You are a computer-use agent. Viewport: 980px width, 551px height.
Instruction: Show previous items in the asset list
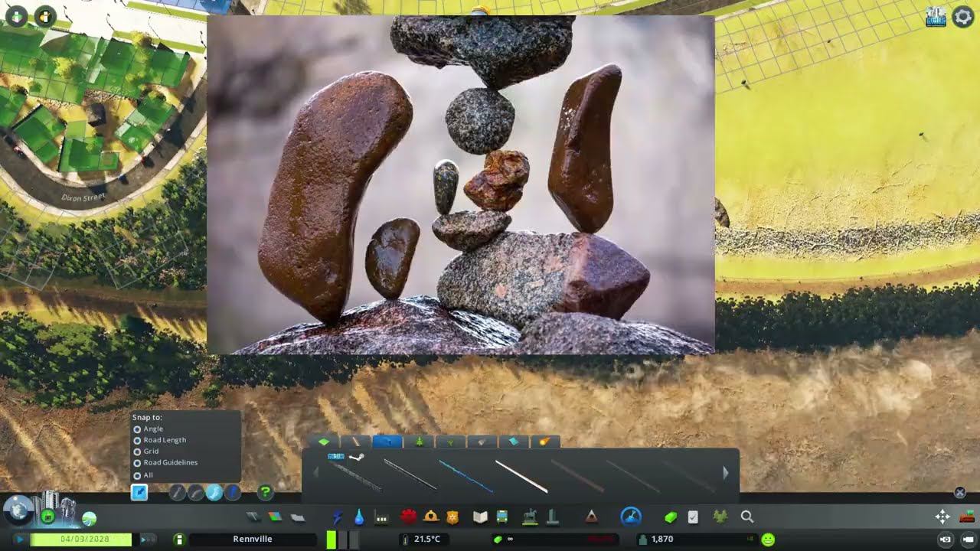pos(315,473)
